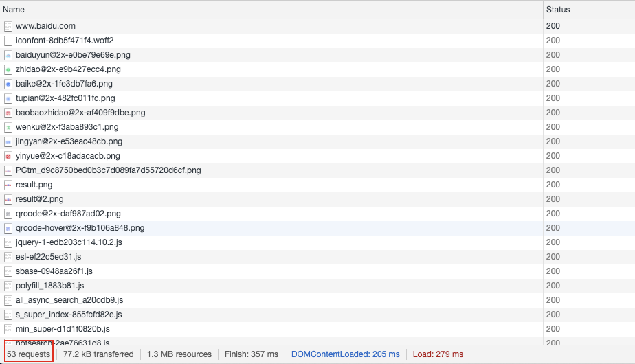Select the result.png request row
The height and width of the screenshot is (364, 635).
[317, 185]
